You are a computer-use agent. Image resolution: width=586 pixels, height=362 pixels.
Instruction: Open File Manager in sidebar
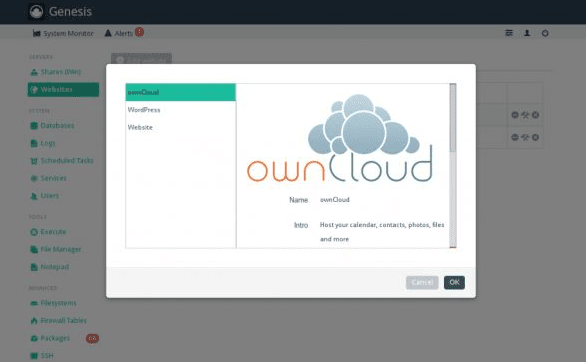[56, 249]
